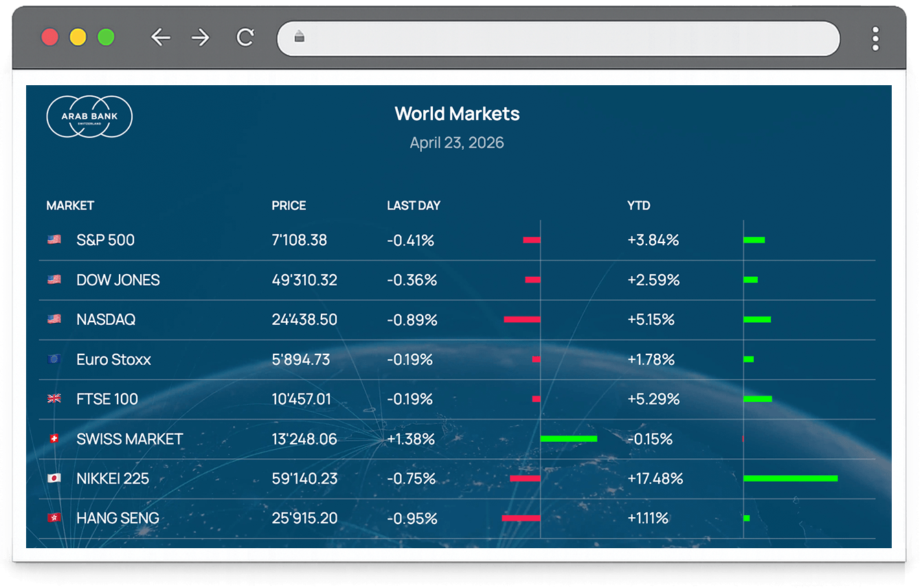Navigate back using the left arrow

click(161, 38)
